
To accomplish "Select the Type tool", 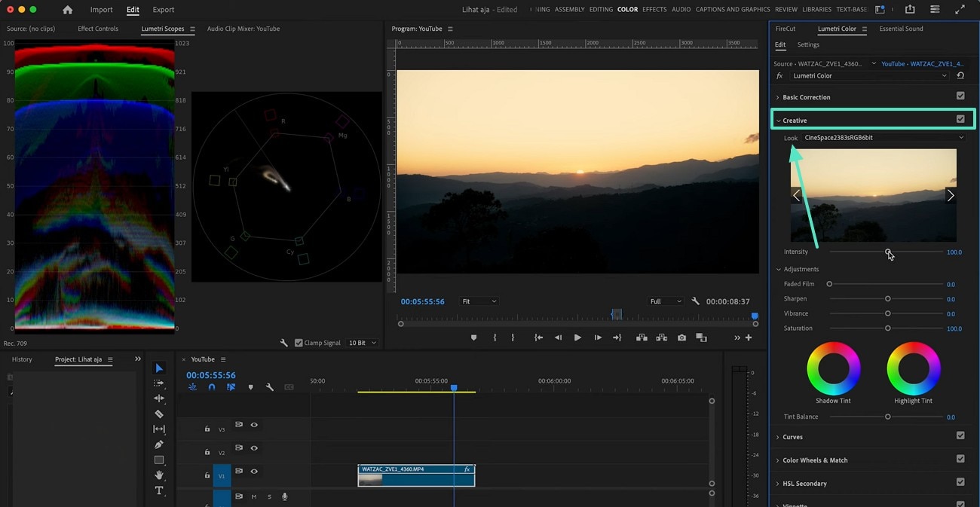I will coord(159,490).
